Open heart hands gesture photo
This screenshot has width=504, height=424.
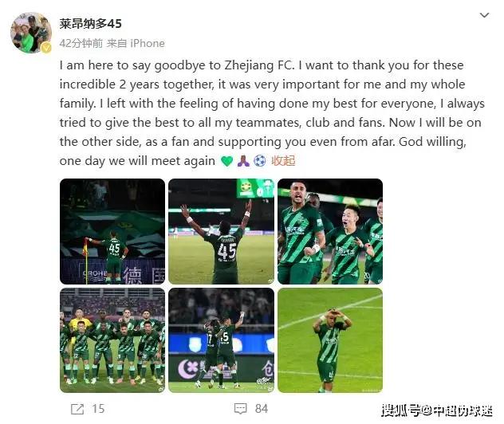click(x=330, y=340)
